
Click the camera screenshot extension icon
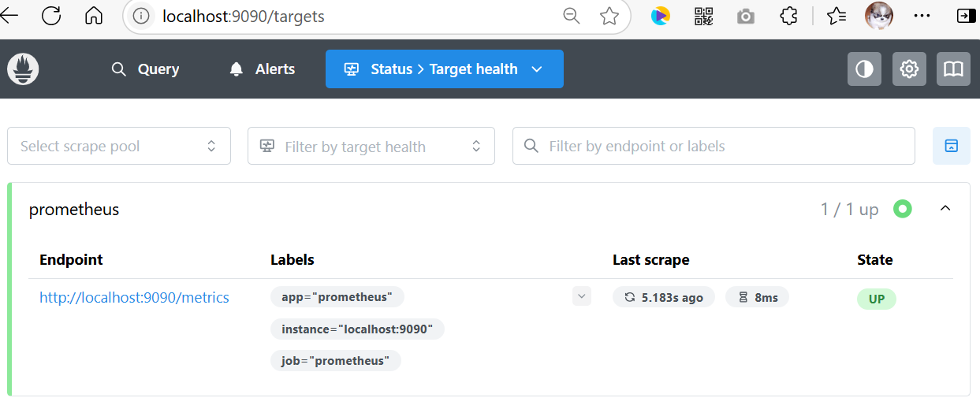[x=746, y=16]
